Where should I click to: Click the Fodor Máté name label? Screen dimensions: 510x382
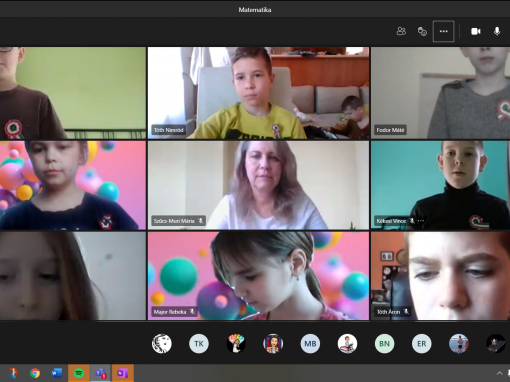390,130
